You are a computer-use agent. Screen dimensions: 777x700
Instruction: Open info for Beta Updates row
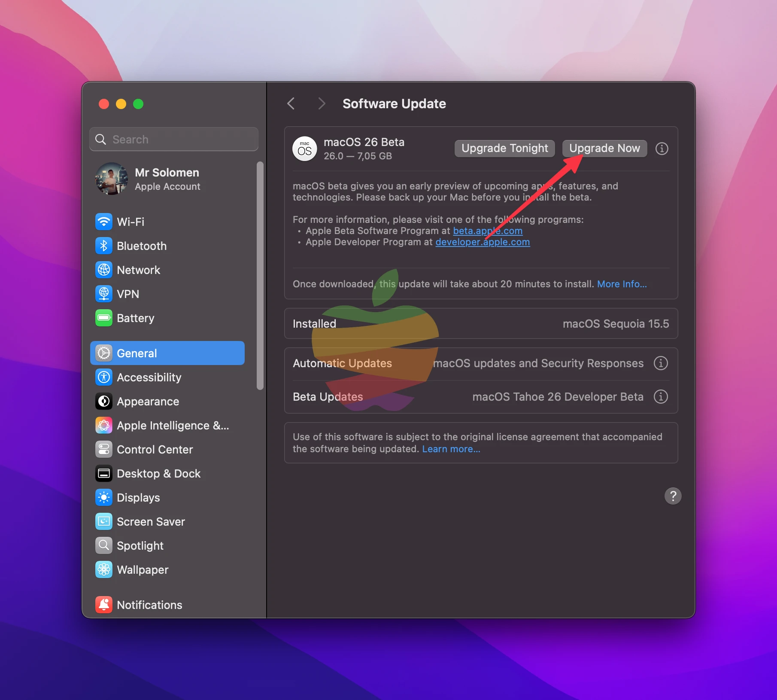click(x=661, y=397)
